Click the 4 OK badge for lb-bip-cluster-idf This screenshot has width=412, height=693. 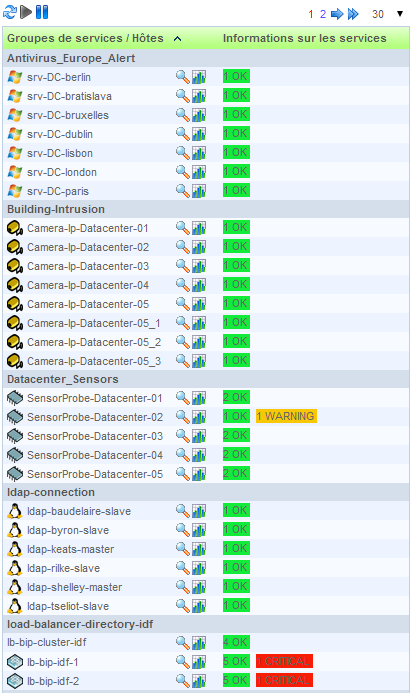coord(236,642)
